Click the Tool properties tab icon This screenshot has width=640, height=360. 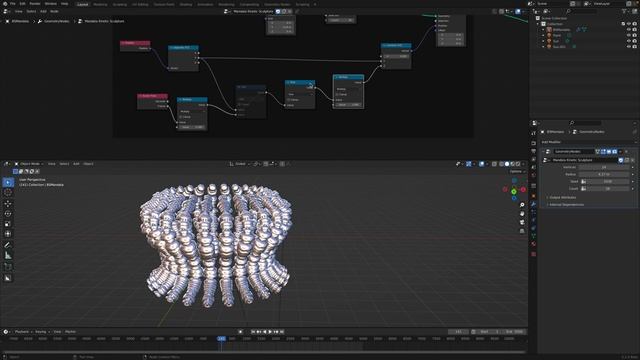(533, 133)
